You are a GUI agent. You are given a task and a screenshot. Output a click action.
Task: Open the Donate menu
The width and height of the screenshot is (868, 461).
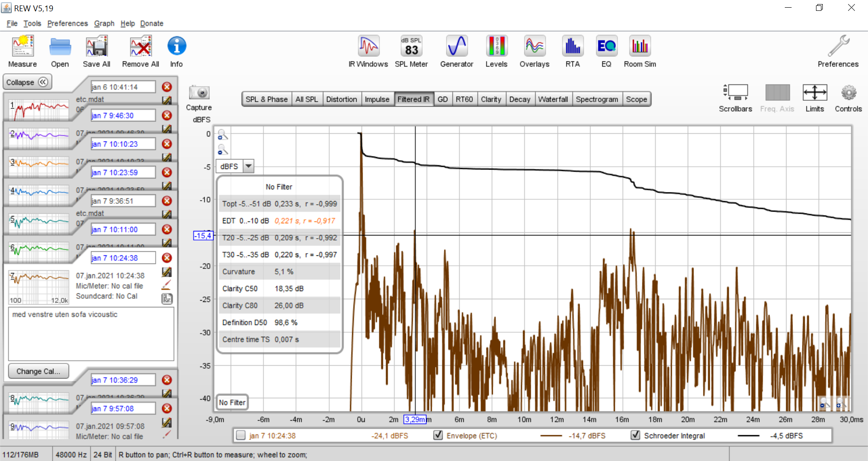(x=151, y=24)
